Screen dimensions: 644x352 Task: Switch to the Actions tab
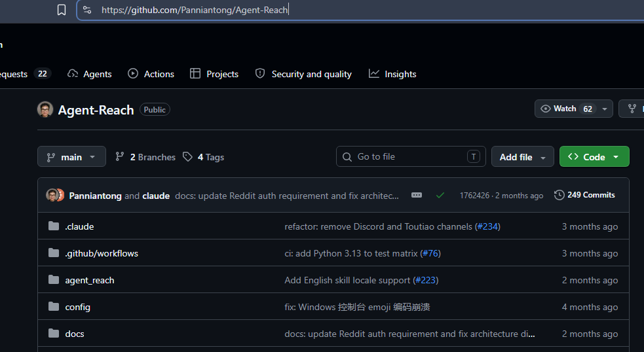pyautogui.click(x=151, y=74)
